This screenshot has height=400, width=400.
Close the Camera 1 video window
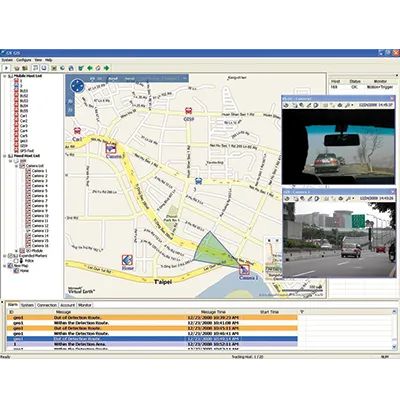(x=392, y=192)
